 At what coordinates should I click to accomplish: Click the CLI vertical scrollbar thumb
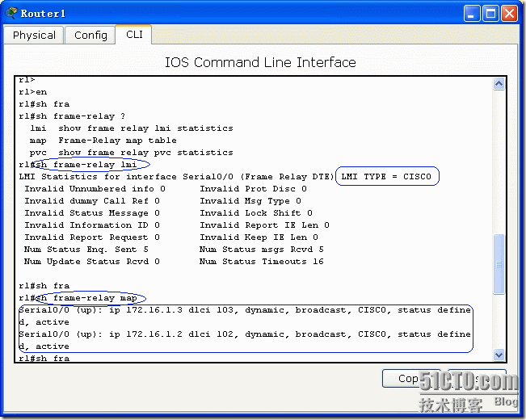[499, 264]
